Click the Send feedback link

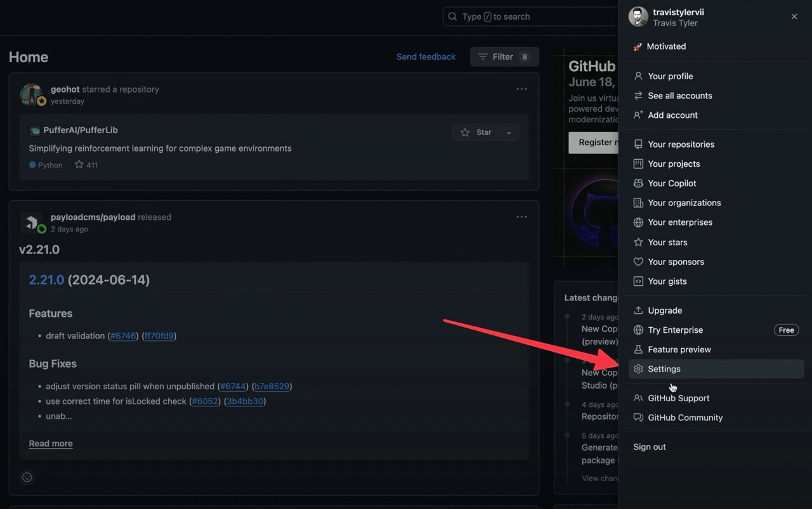coord(426,57)
